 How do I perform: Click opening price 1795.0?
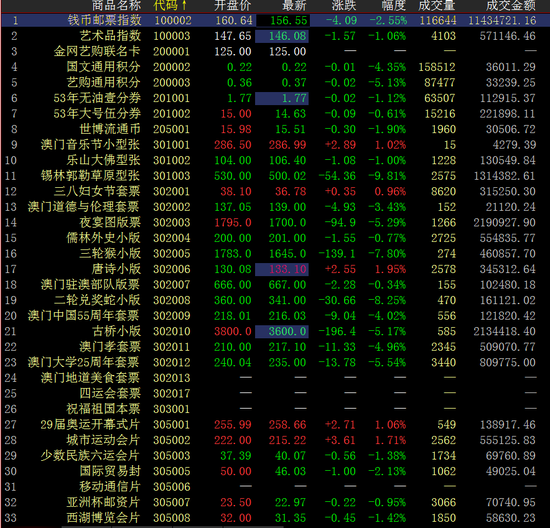click(233, 222)
